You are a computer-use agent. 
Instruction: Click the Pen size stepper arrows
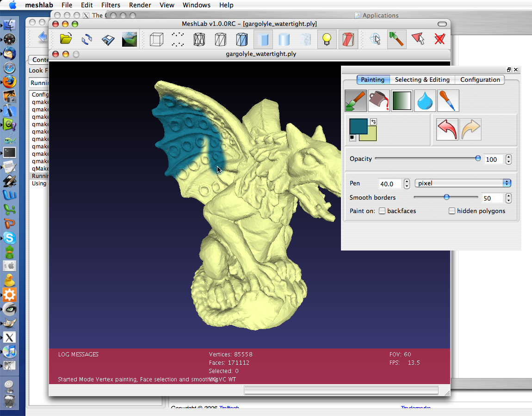(x=407, y=184)
